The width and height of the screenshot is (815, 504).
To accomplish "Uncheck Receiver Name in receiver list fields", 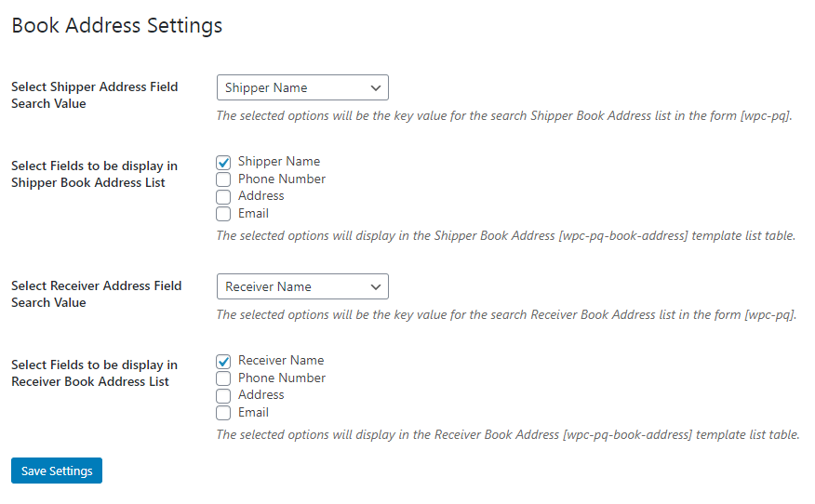I will (x=223, y=362).
